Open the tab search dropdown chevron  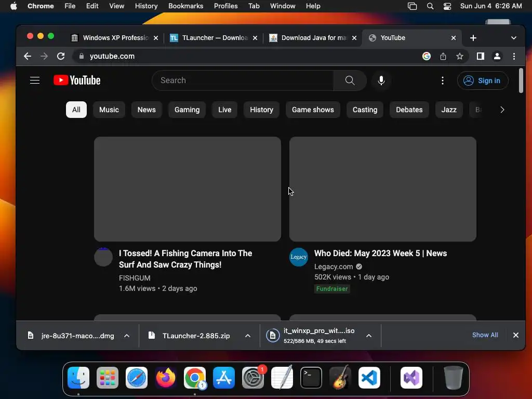[514, 38]
